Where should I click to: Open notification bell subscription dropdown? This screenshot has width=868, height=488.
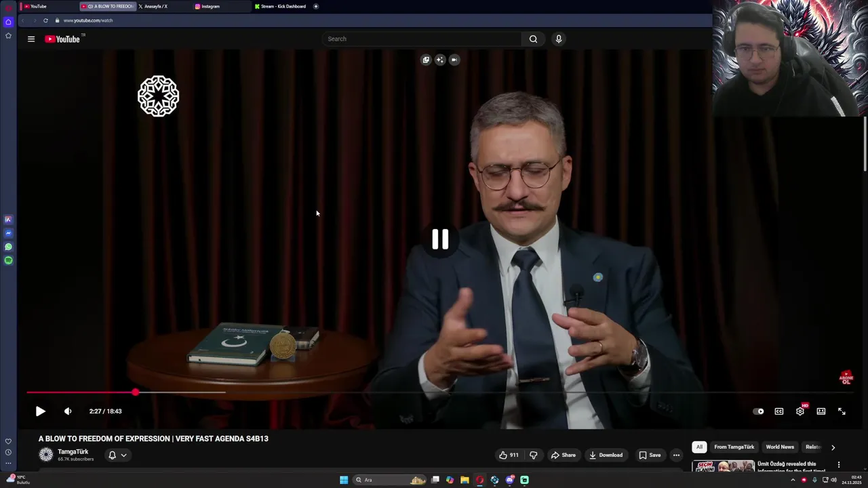(117, 455)
